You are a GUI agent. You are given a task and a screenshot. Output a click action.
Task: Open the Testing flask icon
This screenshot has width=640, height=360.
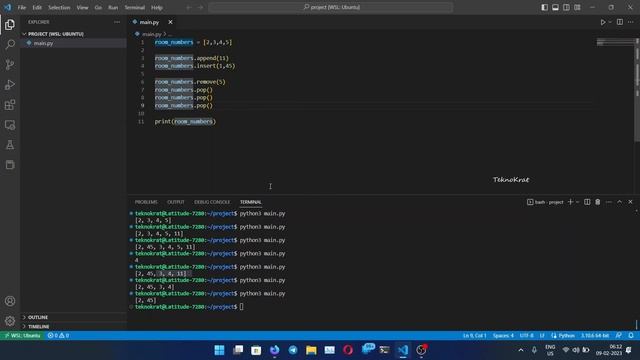10,145
